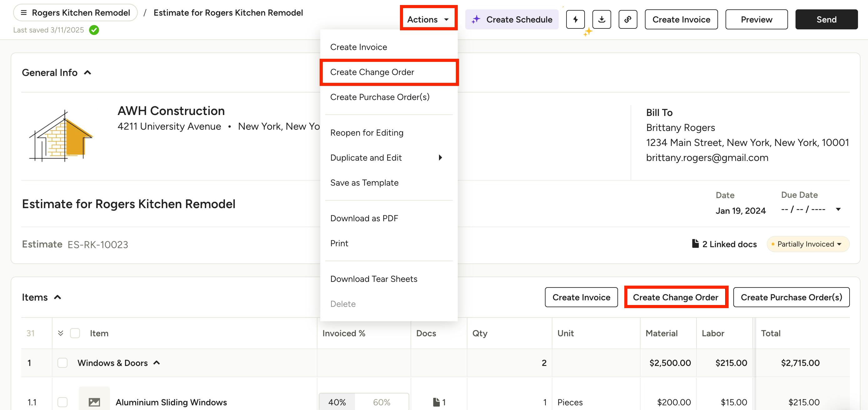Click the copy link icon button

[x=627, y=20]
